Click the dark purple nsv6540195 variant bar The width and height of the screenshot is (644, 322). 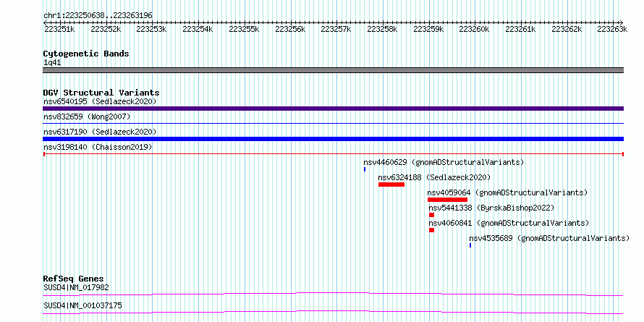(333, 109)
